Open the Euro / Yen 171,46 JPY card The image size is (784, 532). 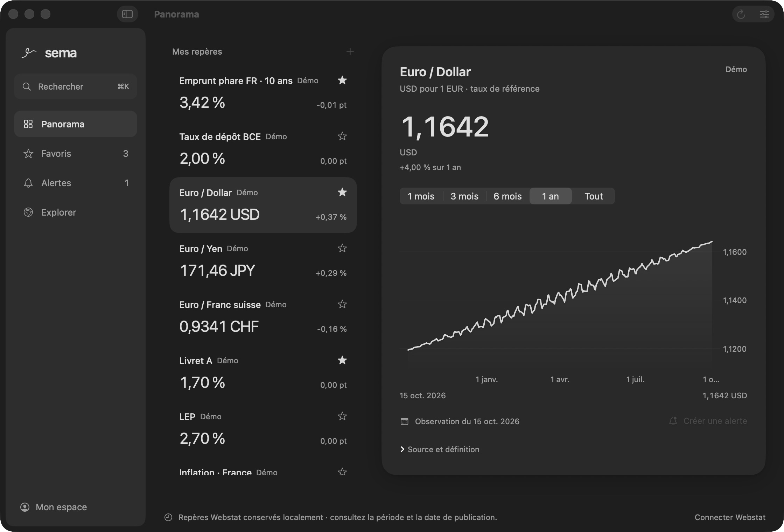tap(263, 261)
